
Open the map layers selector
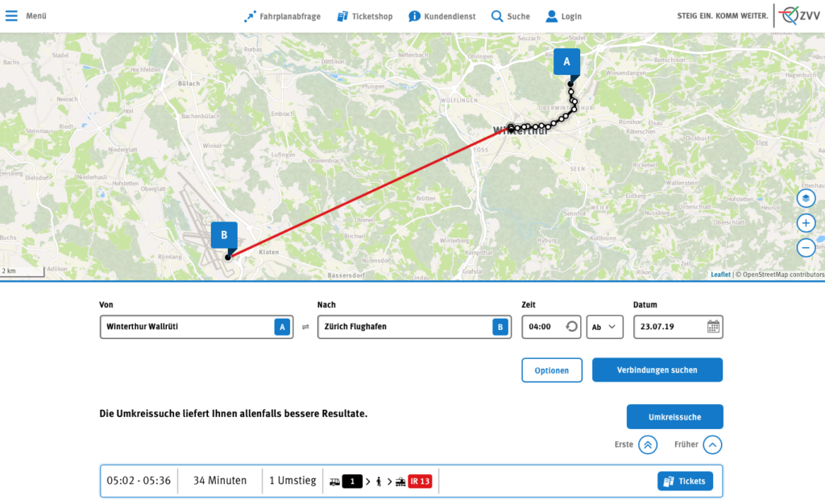[806, 198]
